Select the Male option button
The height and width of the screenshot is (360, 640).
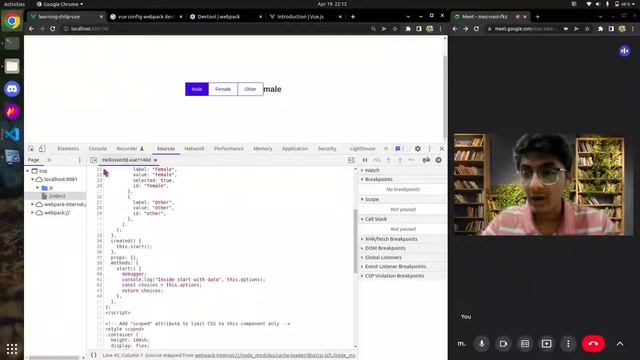click(197, 89)
